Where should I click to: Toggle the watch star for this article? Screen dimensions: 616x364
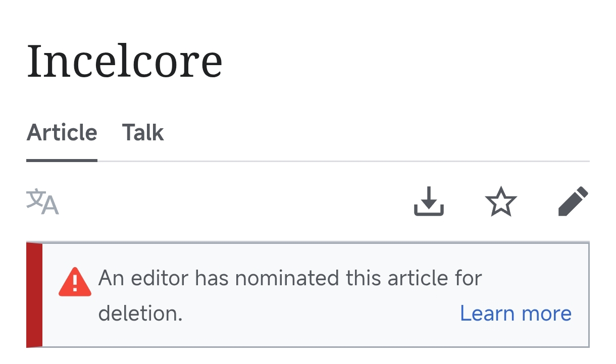tap(501, 201)
